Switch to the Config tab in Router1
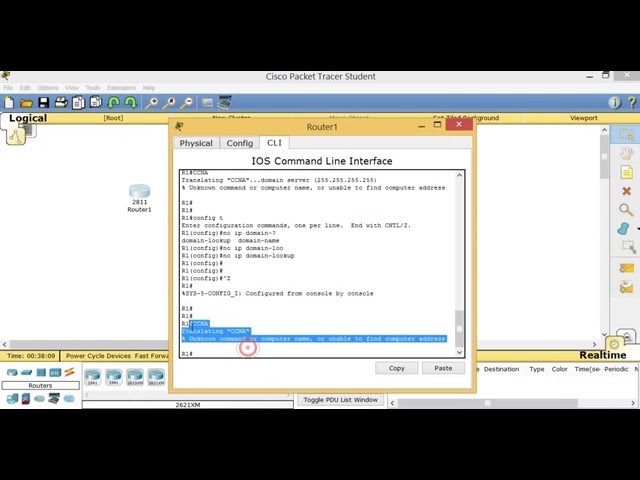Image resolution: width=640 pixels, height=480 pixels. pos(240,143)
